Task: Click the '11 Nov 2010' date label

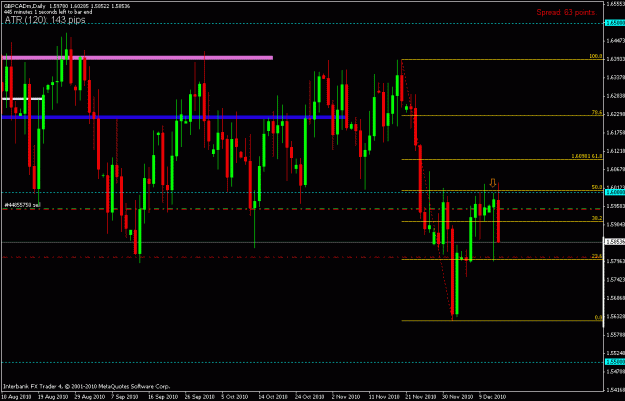Action: [384, 397]
